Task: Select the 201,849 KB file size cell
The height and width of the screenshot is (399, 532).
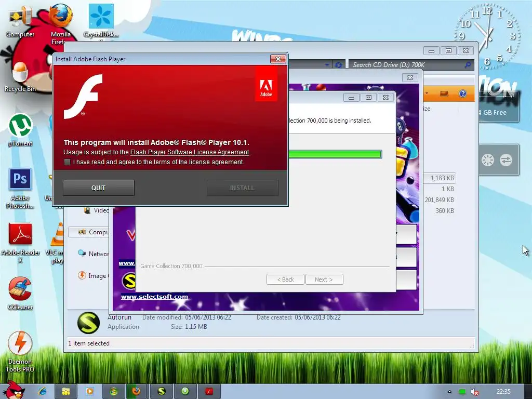Action: point(440,200)
